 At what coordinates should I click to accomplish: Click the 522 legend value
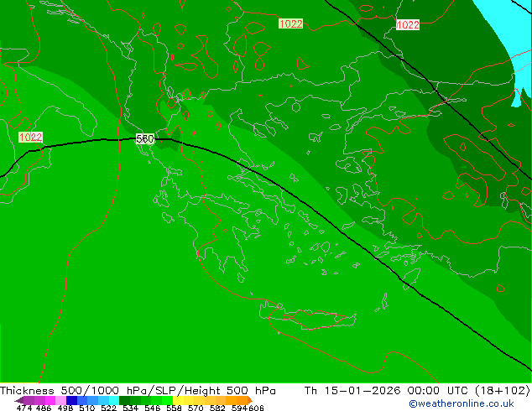[x=108, y=408]
